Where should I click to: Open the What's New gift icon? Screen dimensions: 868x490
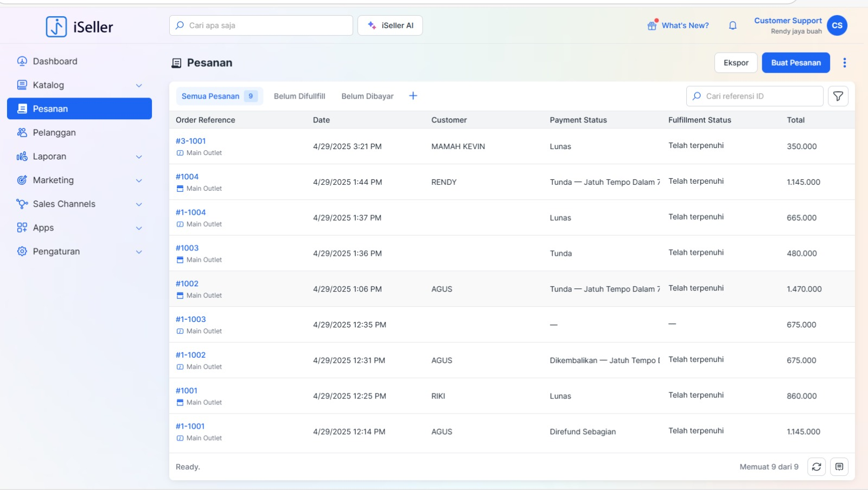652,25
